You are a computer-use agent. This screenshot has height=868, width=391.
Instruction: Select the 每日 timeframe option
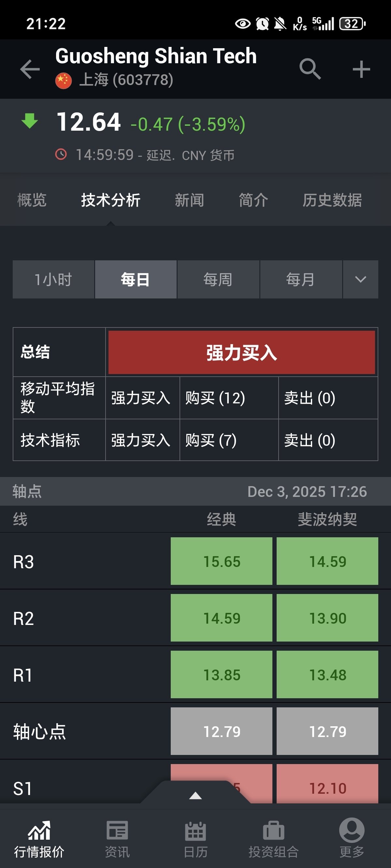(x=136, y=279)
